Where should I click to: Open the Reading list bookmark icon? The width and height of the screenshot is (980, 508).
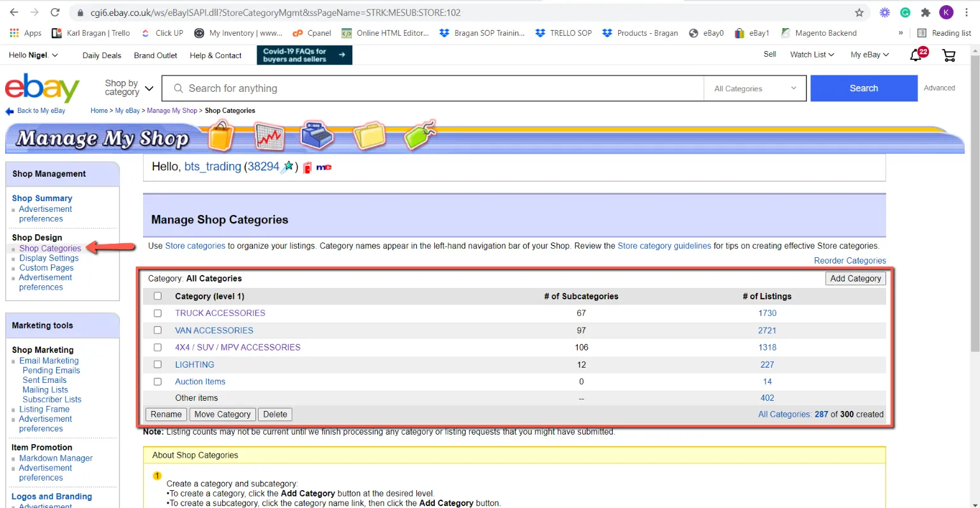point(944,33)
